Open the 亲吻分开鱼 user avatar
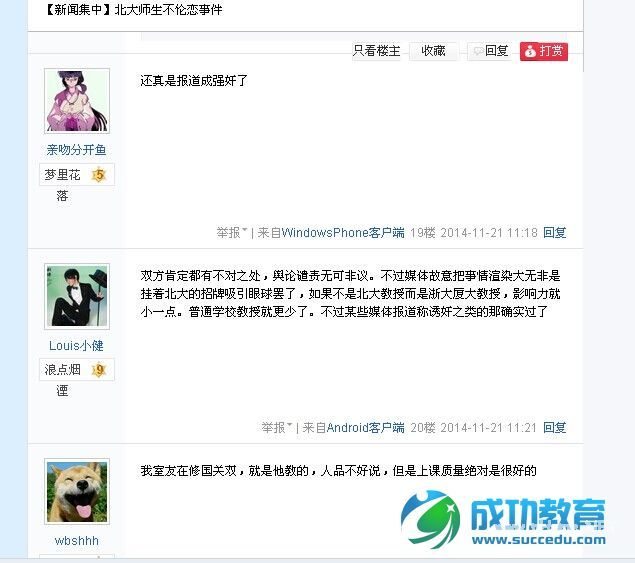635x563 pixels. [77, 101]
